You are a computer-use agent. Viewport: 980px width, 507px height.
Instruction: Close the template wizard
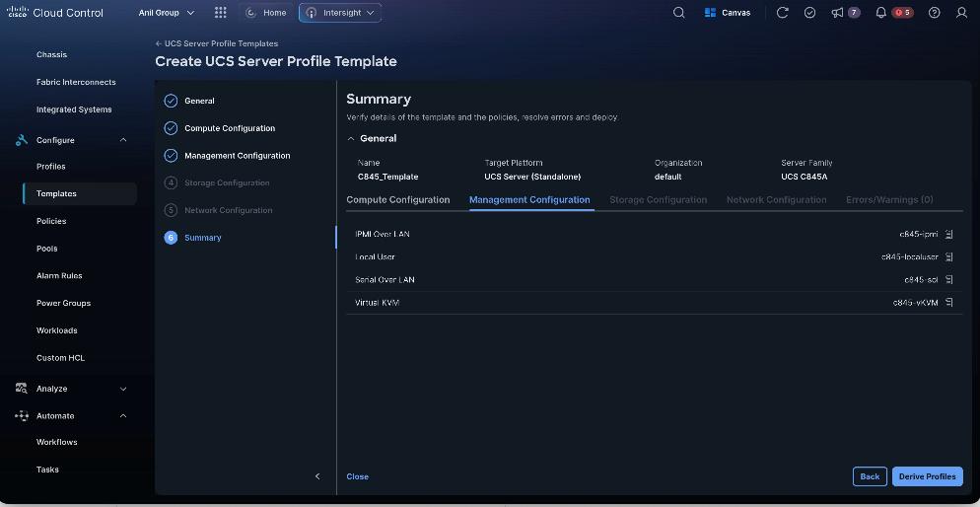[358, 476]
